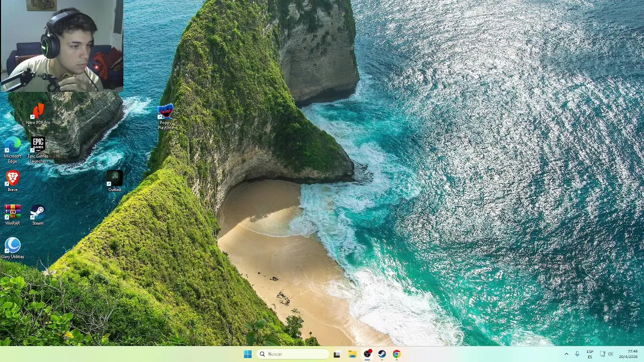Expand the hidden system tray icons chevron

(x=566, y=354)
